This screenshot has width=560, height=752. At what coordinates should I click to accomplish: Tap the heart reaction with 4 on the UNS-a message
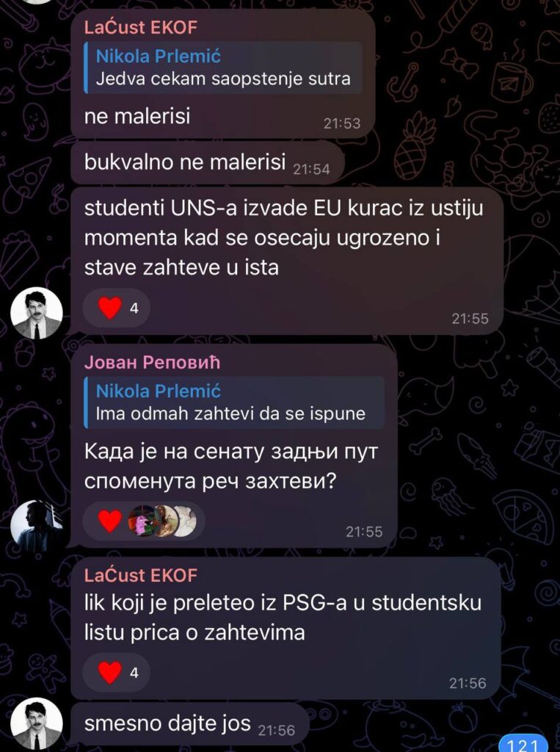(117, 308)
